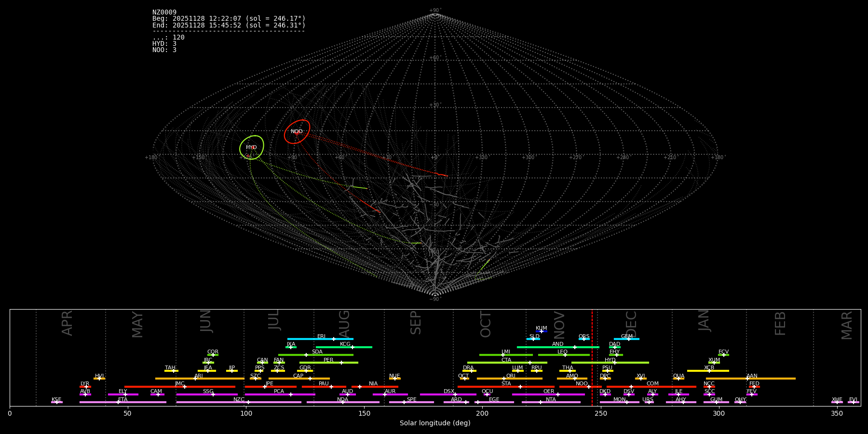The width and height of the screenshot is (868, 434).
Task: Select the JMC shower bar in the timeline
Action: tap(180, 387)
